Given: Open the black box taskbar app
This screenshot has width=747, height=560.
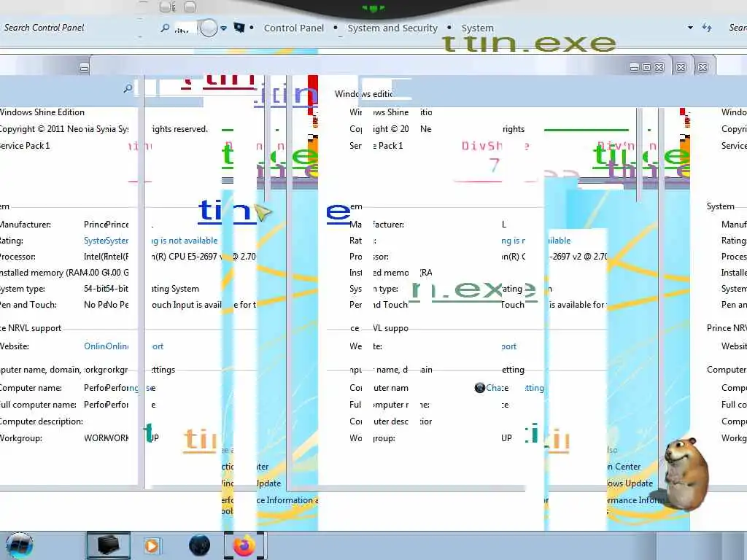Looking at the screenshot, I should click(x=108, y=545).
